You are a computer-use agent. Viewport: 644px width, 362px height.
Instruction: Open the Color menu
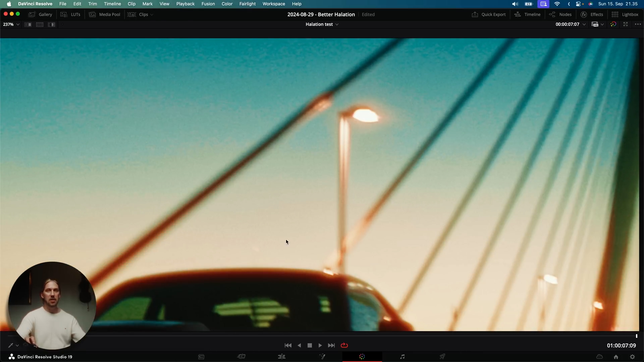click(227, 4)
